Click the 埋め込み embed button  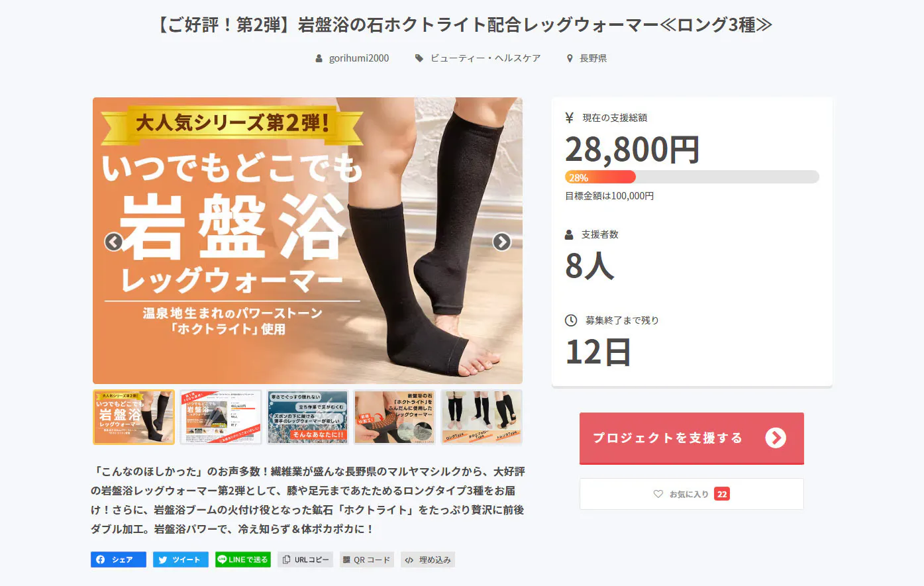428,560
